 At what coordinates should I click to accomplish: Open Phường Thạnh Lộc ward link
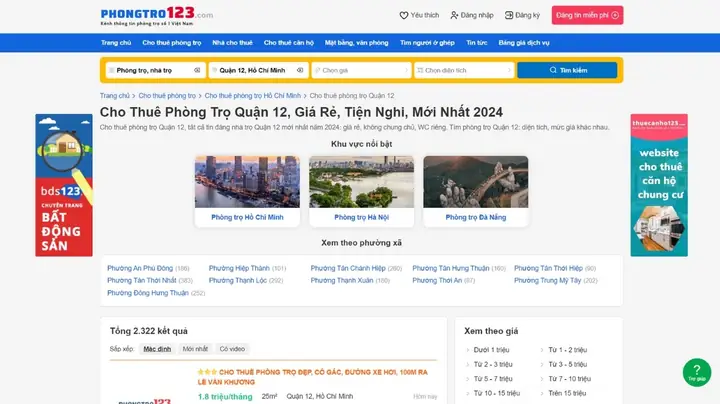[x=238, y=281]
